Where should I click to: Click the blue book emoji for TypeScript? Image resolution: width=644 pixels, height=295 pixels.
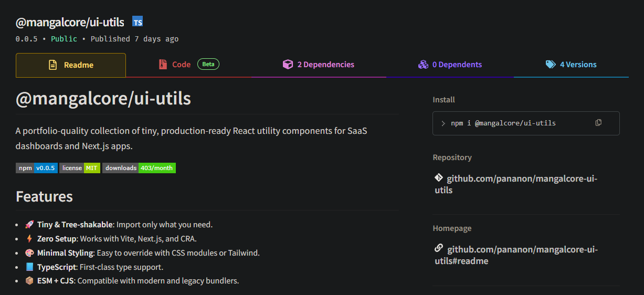(x=29, y=267)
